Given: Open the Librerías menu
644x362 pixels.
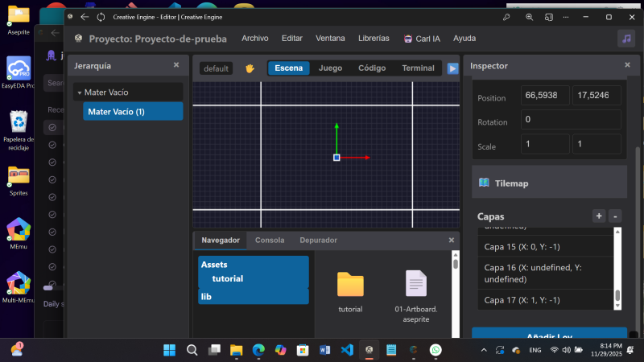Looking at the screenshot, I should 373,38.
